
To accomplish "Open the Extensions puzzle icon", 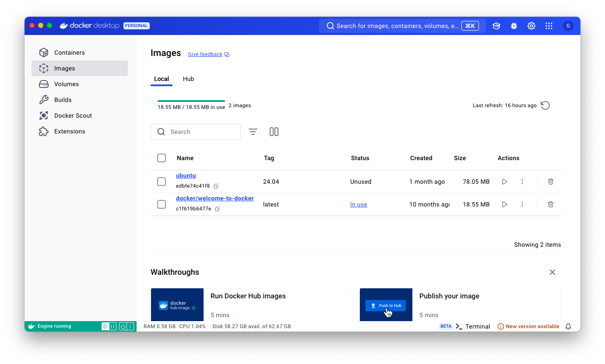I will [44, 131].
